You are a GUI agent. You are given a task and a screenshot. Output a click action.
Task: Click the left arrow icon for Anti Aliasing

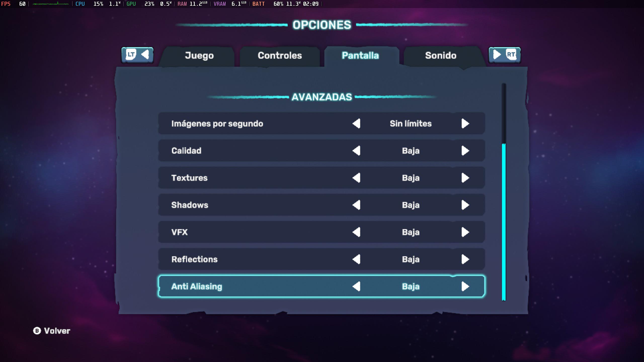356,286
